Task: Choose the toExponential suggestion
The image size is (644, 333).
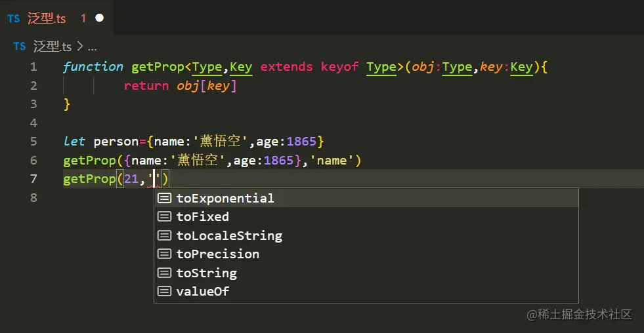Action: coord(225,198)
